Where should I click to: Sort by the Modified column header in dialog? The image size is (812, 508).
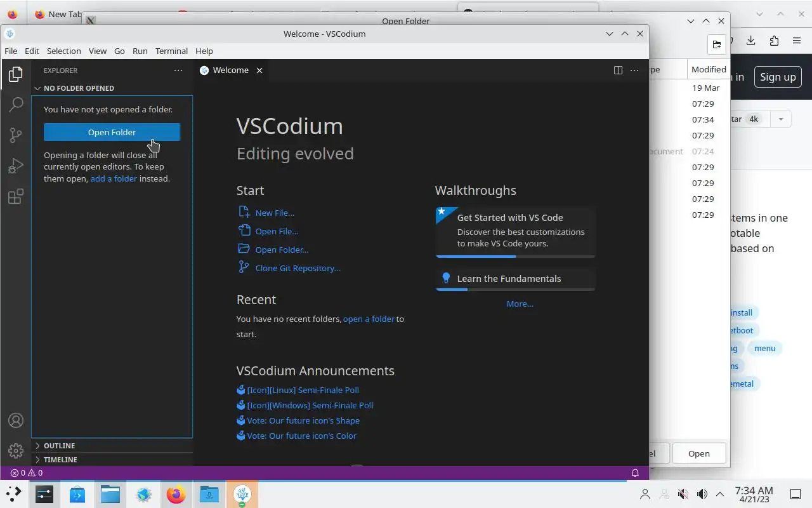(x=708, y=69)
